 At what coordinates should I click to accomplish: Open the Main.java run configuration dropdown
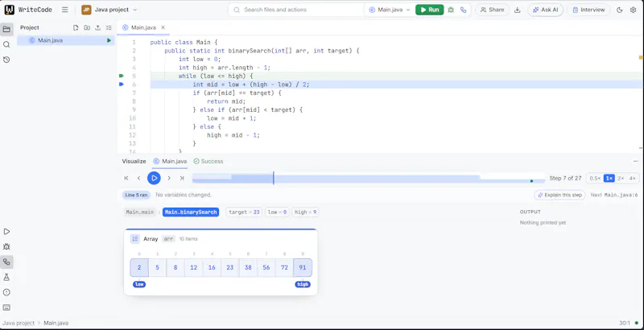point(390,10)
